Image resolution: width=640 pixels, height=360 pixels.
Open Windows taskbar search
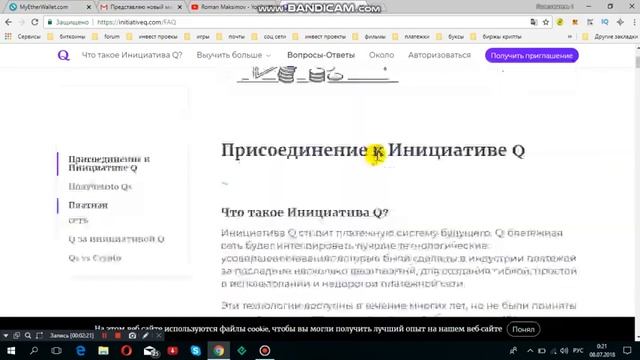pos(34,351)
